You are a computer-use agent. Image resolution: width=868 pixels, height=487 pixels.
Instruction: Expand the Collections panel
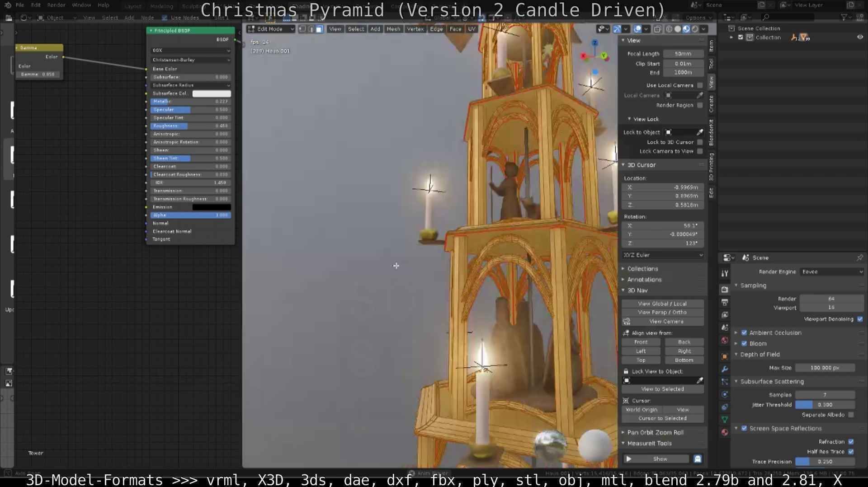642,269
